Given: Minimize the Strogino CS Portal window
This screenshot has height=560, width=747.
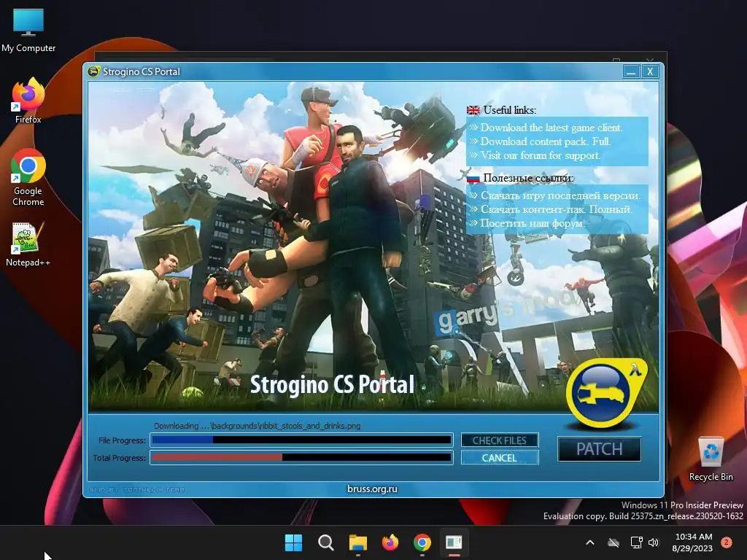Looking at the screenshot, I should point(632,71).
